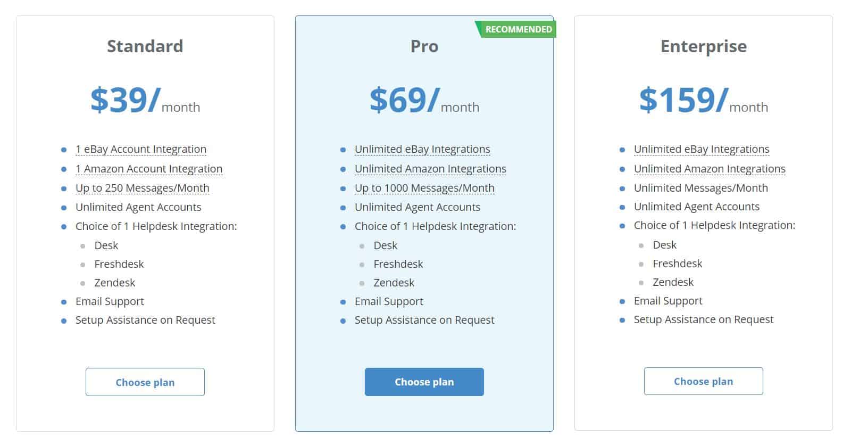Screen dimensions: 868x444
Task: Click the Enterprise plan's Choose plan button
Action: click(703, 381)
